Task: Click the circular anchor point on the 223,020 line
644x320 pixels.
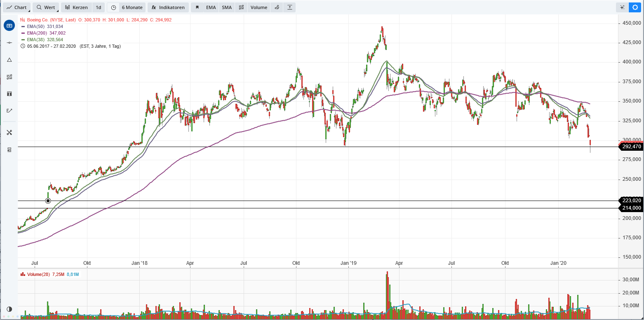Action: click(48, 201)
